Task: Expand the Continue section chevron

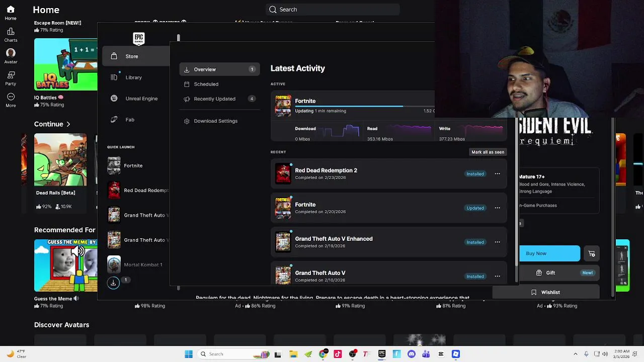Action: pyautogui.click(x=68, y=124)
